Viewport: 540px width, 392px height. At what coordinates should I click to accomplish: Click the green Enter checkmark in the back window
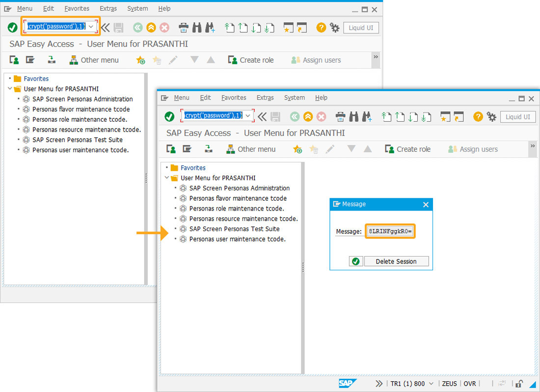click(x=13, y=27)
